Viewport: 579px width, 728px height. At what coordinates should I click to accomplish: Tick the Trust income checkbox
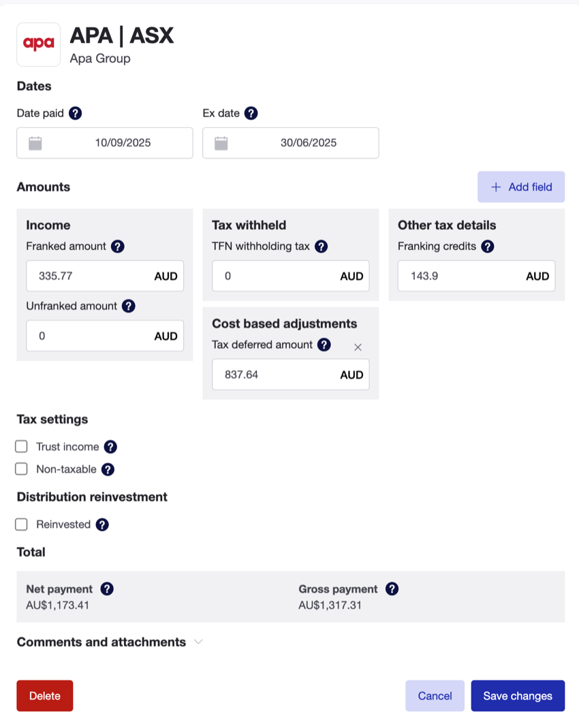coord(21,447)
